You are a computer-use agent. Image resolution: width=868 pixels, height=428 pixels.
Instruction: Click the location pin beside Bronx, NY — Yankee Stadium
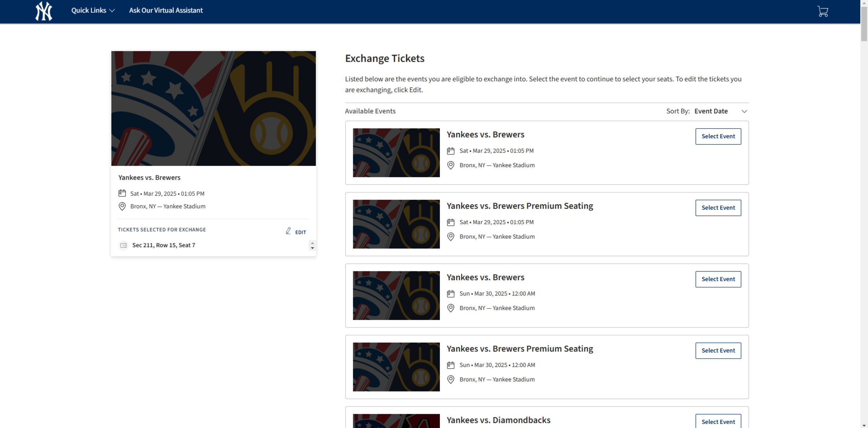(122, 206)
